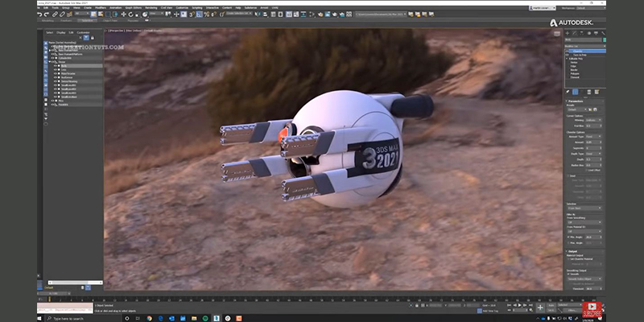Toggle the Smooth checkbox in Output
This screenshot has height=322, width=644.
(x=568, y=274)
